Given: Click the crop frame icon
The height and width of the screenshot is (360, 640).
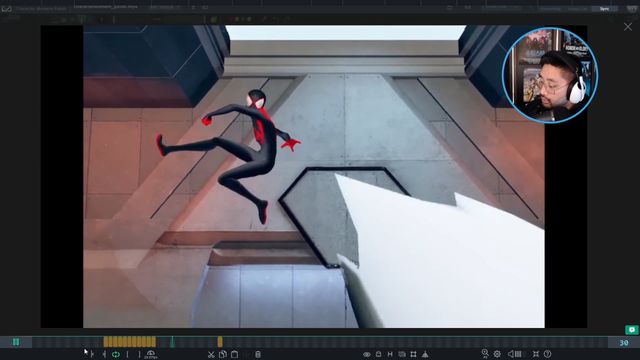Looking at the screenshot, I should (413, 354).
